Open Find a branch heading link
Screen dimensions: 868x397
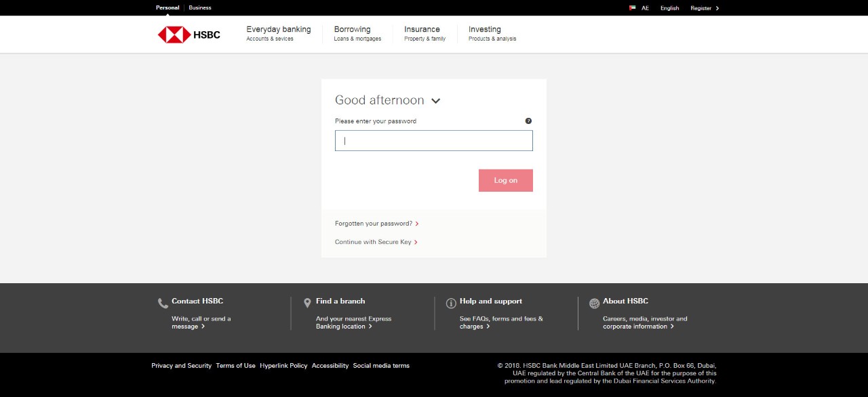point(340,301)
